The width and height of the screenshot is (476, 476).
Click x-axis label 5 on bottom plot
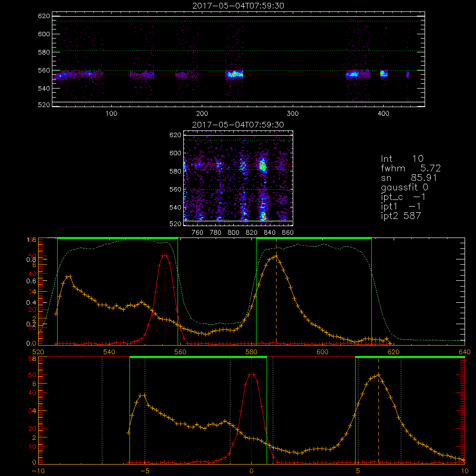click(358, 471)
